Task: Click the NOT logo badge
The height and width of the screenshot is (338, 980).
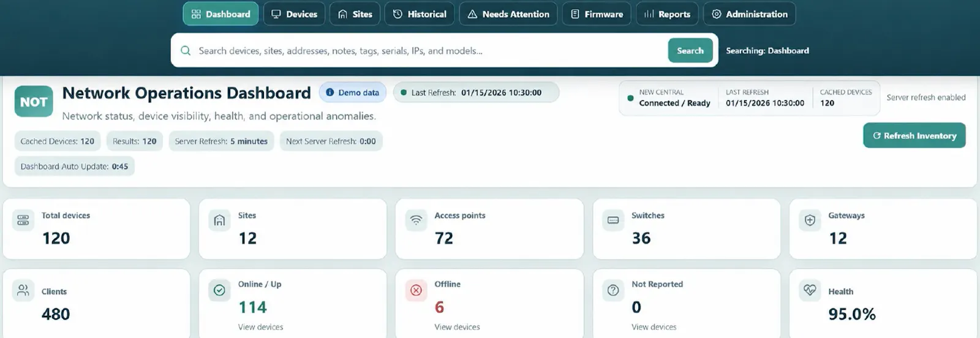Action: pos(34,102)
